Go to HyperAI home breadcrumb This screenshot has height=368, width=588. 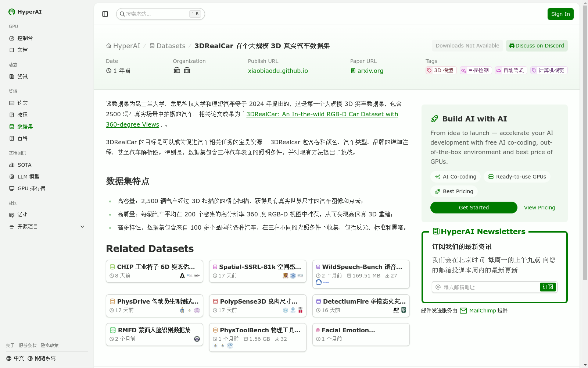(123, 46)
